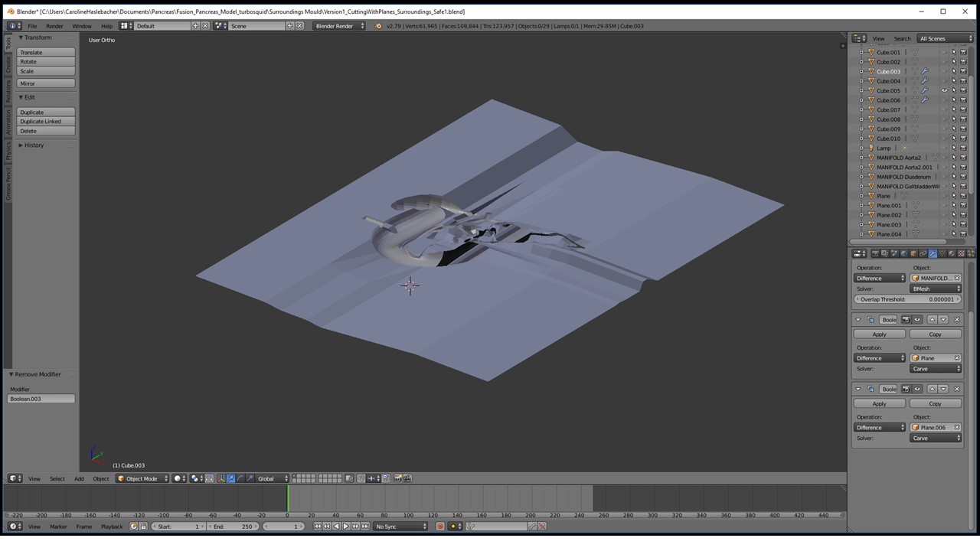
Task: Click the Jump to last frame button
Action: (x=365, y=526)
